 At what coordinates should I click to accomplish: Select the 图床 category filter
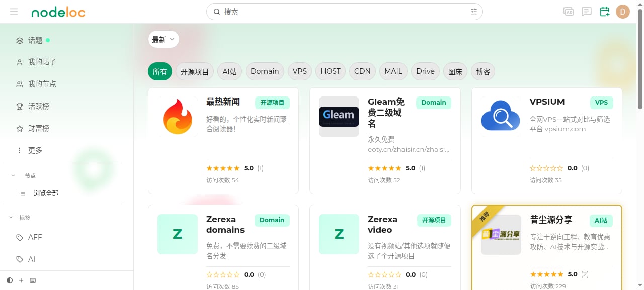pos(455,71)
